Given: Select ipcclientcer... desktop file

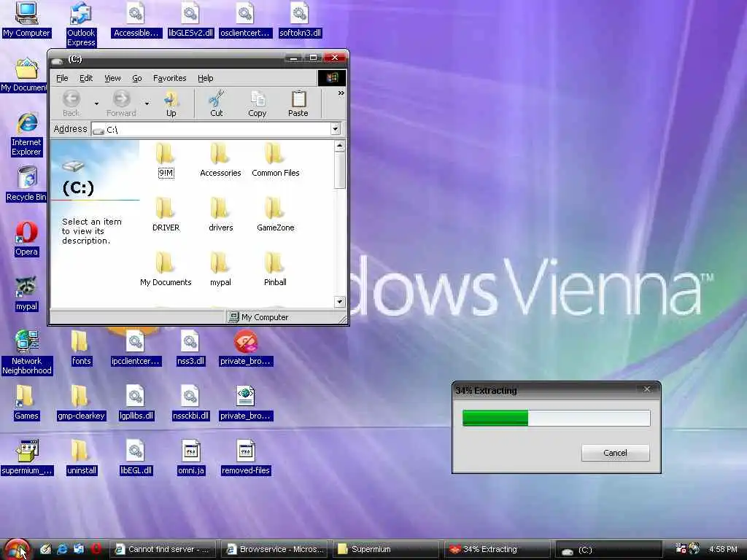Looking at the screenshot, I should [x=136, y=348].
